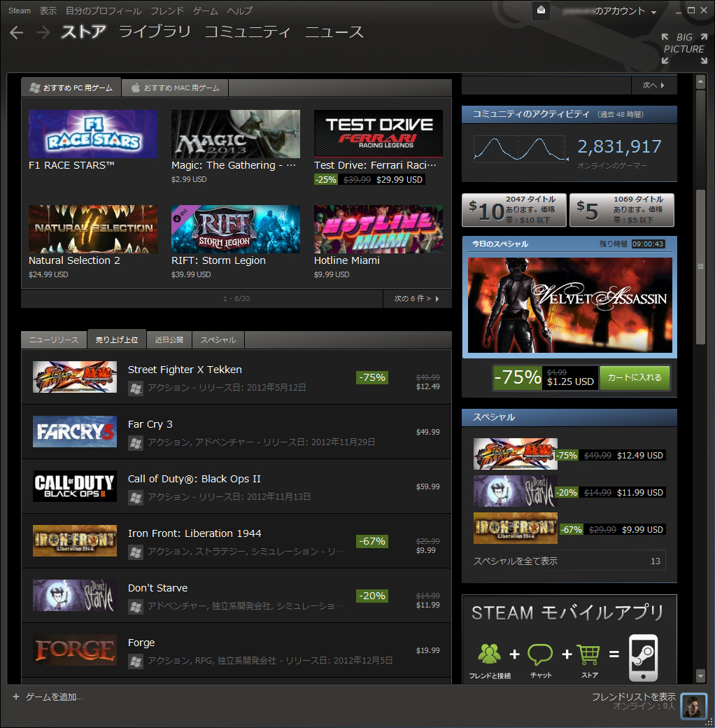
Task: Open フレンドリストを表示 link
Action: [x=633, y=696]
